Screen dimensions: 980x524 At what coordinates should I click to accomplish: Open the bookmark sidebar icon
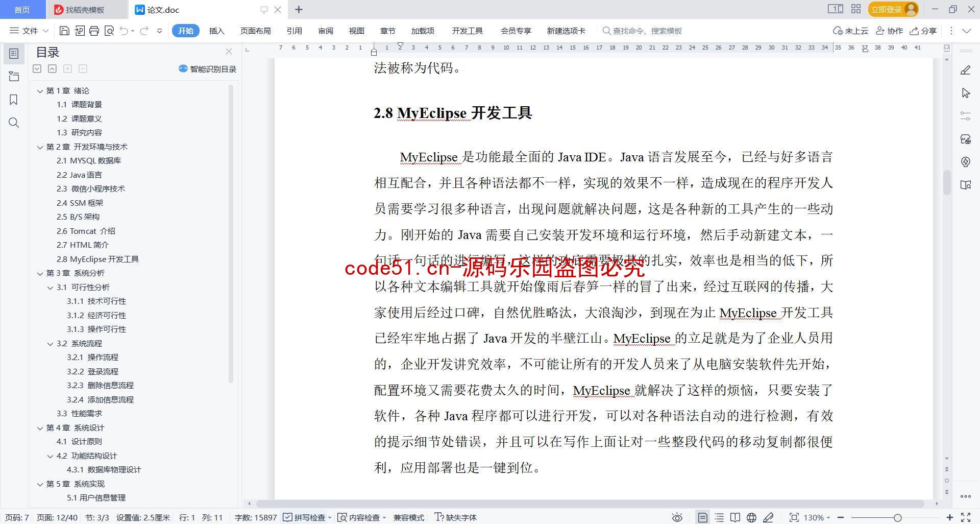point(14,100)
